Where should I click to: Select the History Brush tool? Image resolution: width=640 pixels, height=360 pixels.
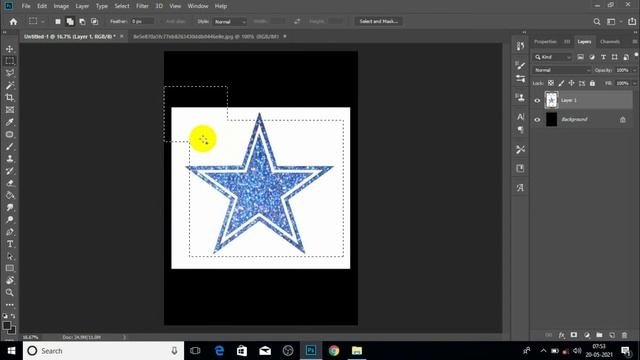[x=10, y=171]
